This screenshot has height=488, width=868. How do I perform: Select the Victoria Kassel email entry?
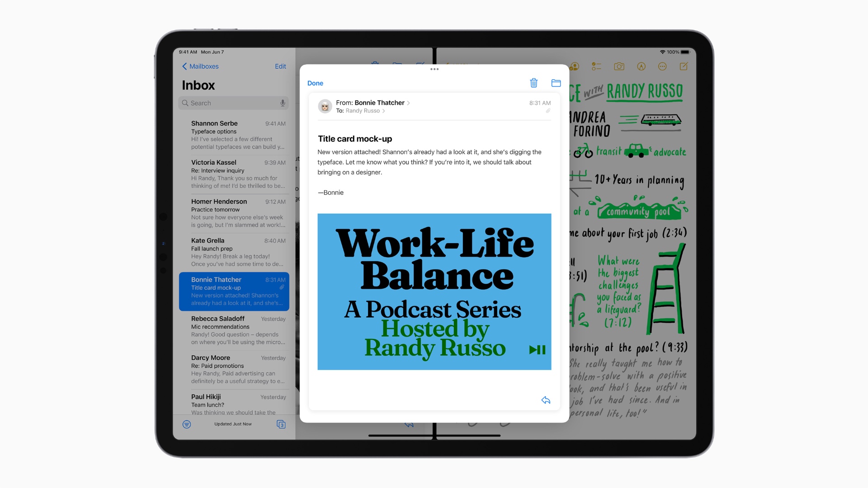click(232, 173)
